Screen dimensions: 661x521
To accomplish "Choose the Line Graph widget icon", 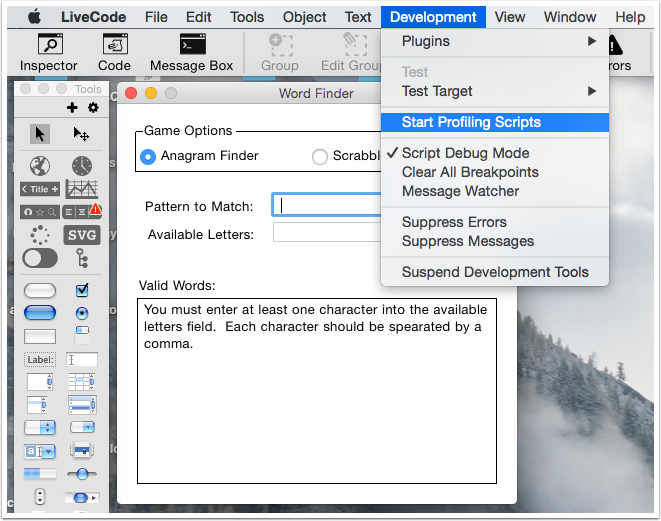I will click(x=82, y=189).
